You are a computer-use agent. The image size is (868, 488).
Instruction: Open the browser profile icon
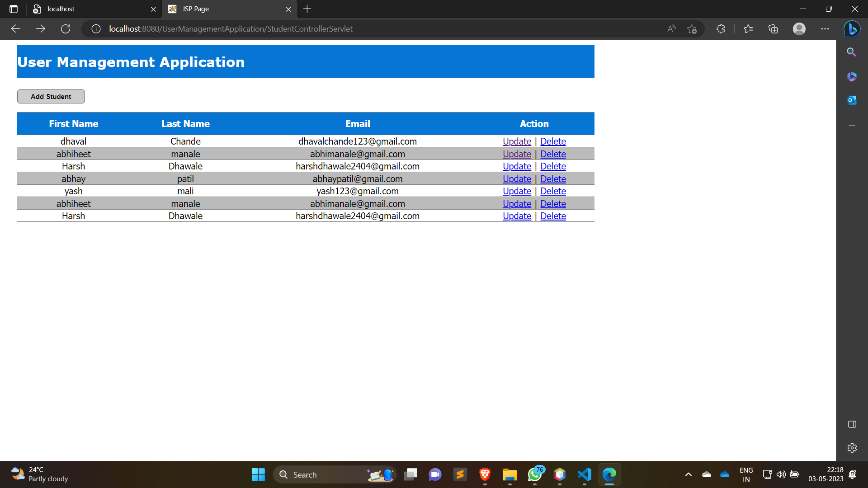[799, 28]
